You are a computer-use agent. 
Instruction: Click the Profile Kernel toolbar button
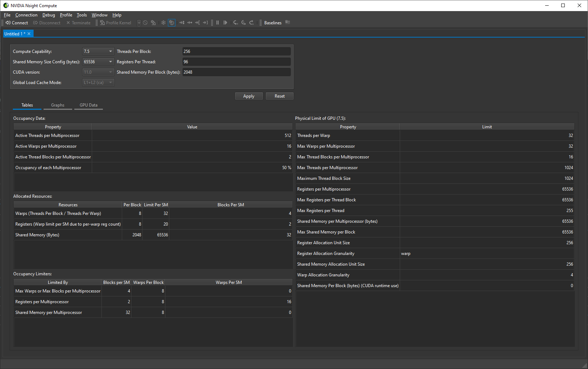point(115,23)
